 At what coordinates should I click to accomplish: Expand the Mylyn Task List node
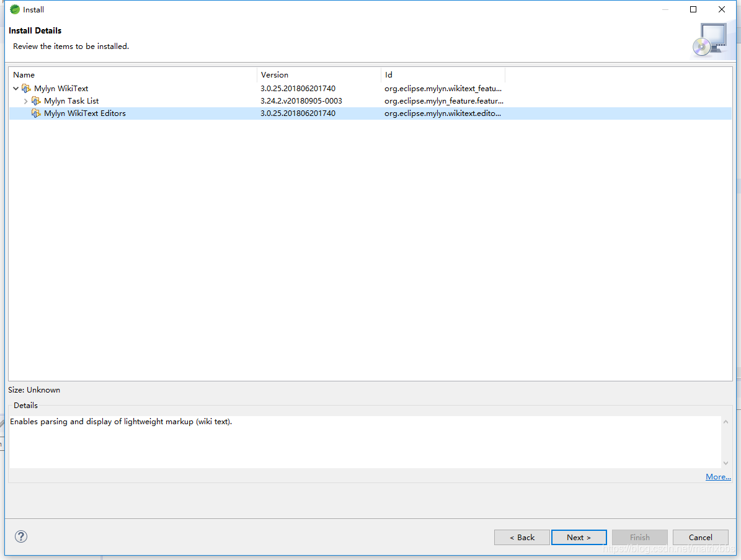[25, 101]
